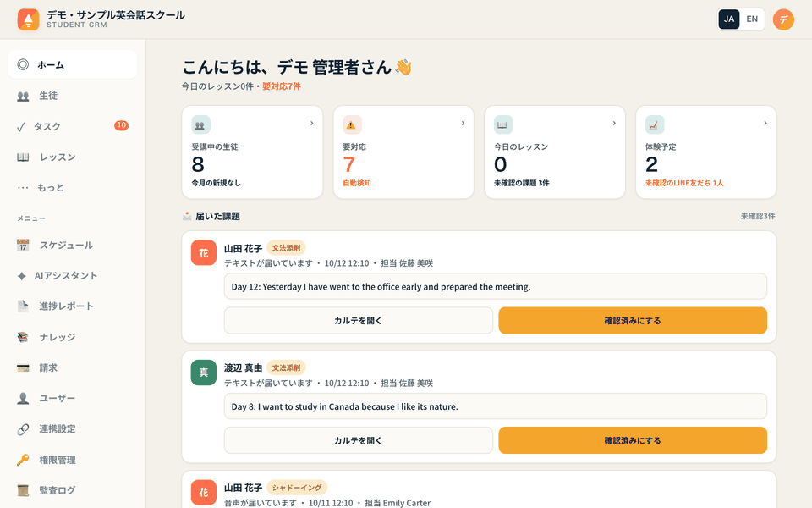Click the 連携設定 link icon
Screen dimensions: 812x508
click(23, 429)
